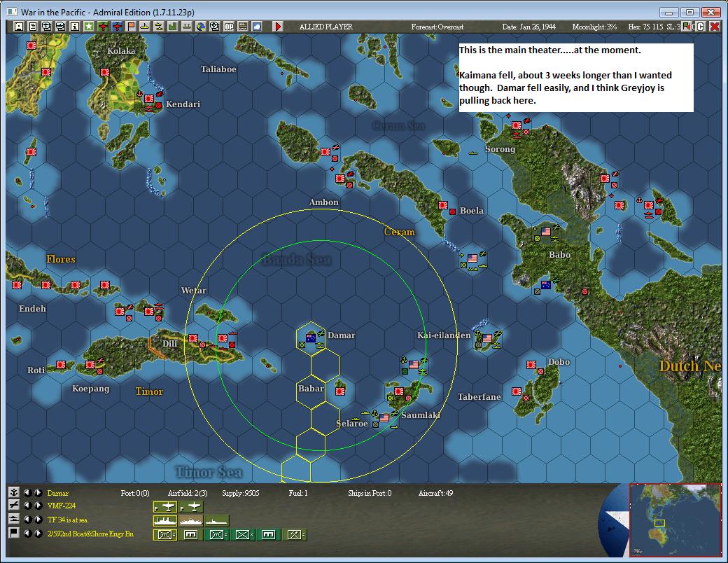
Task: Click the OP toolbar icon
Action: [x=229, y=27]
